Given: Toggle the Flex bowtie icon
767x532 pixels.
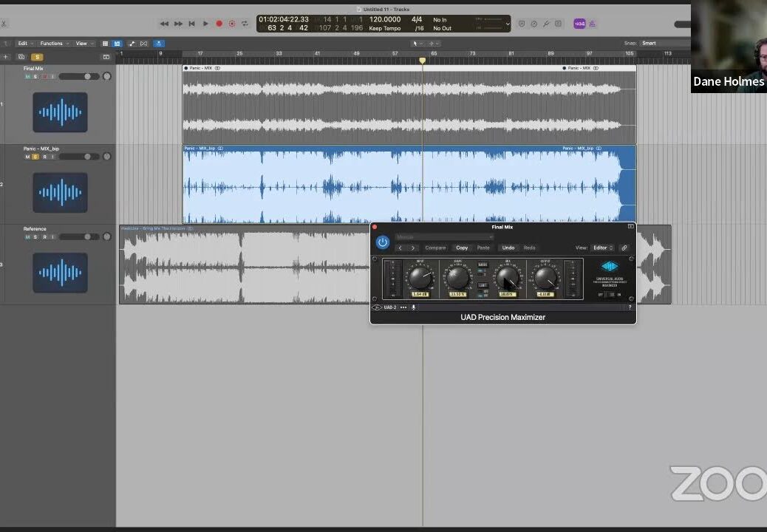Looking at the screenshot, I should tap(144, 44).
